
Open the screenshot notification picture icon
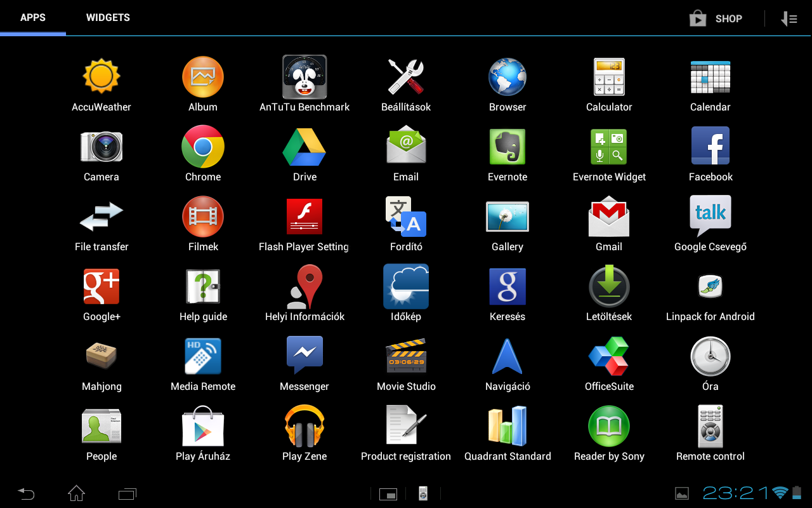click(x=682, y=493)
